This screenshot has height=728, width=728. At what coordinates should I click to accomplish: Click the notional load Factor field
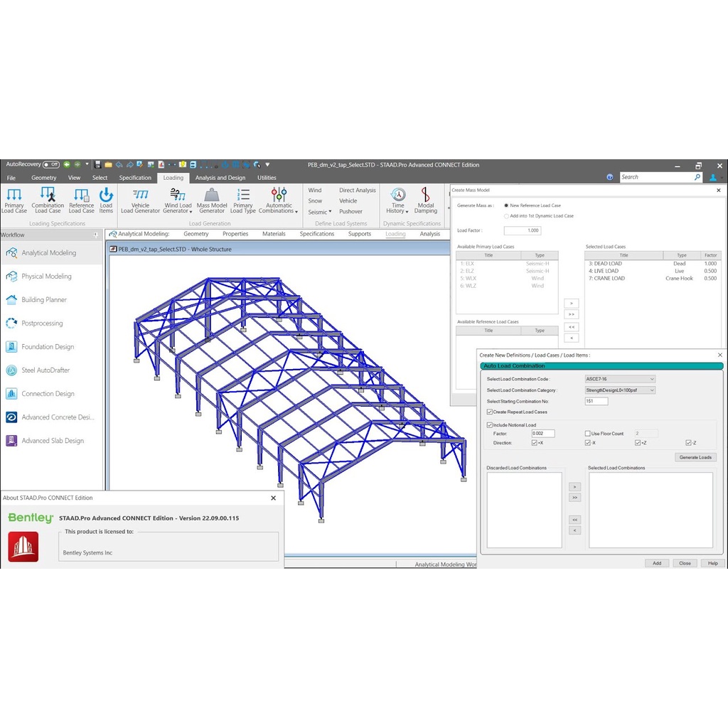543,434
